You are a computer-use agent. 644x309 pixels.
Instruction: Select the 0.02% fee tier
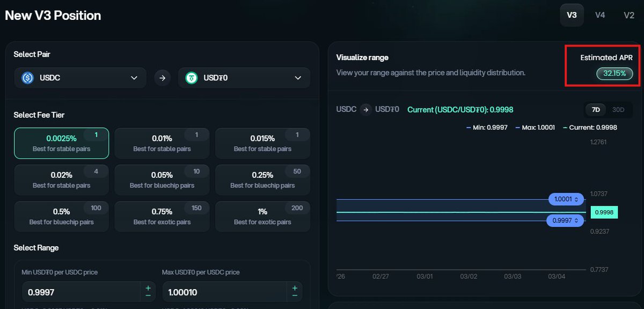pos(61,179)
